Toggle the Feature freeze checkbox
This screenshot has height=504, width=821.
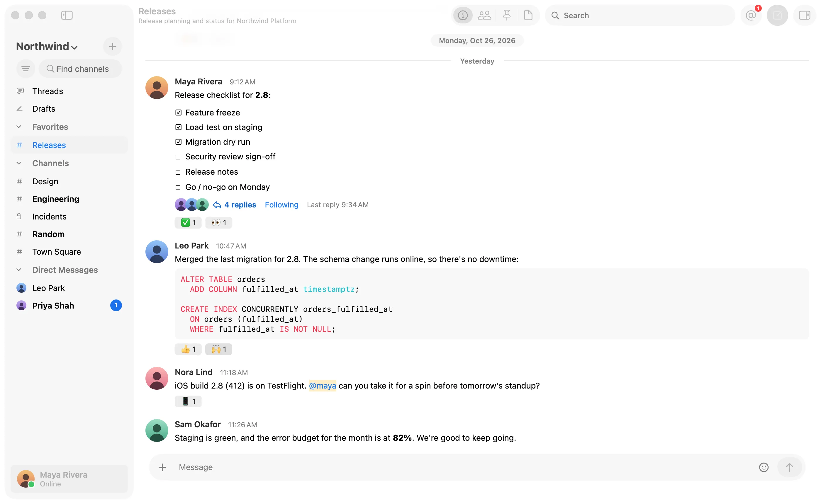pyautogui.click(x=178, y=113)
